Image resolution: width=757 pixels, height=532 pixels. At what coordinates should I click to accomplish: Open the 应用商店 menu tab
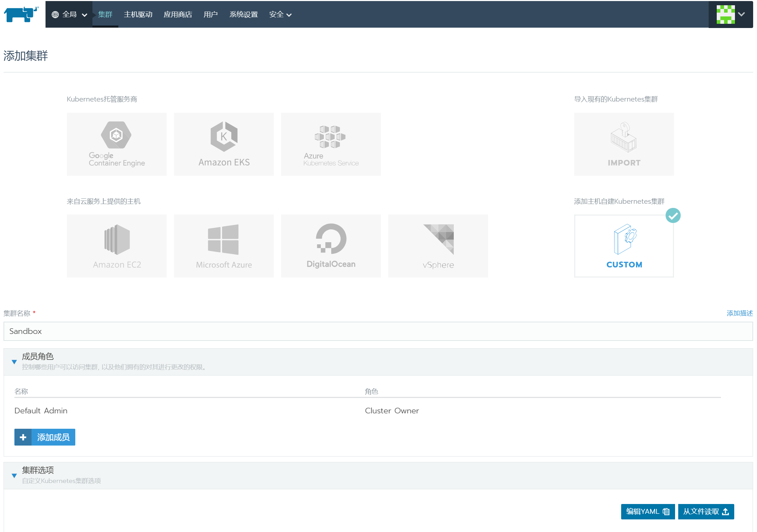pos(178,14)
